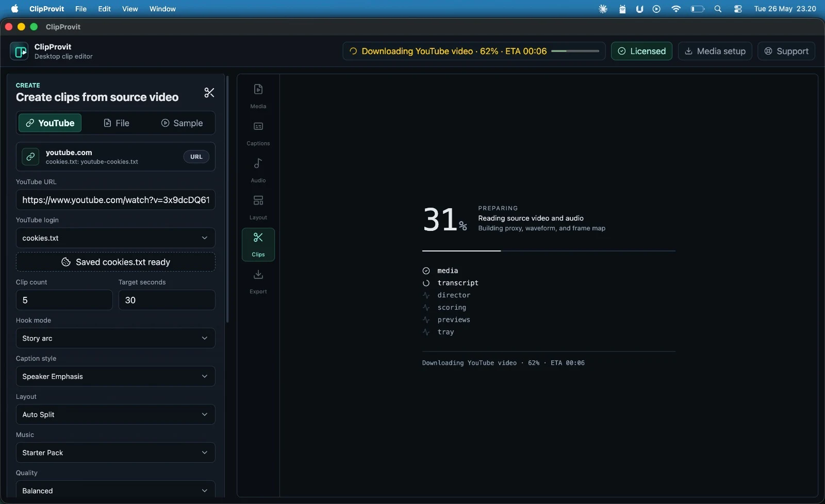Switch source to YouTube

pos(50,123)
